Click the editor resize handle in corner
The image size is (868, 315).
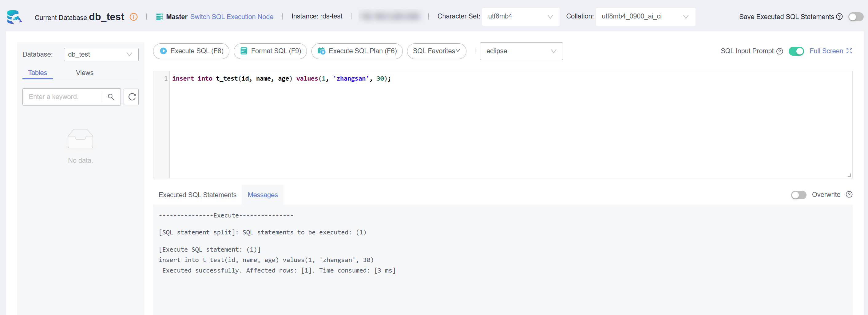(849, 175)
